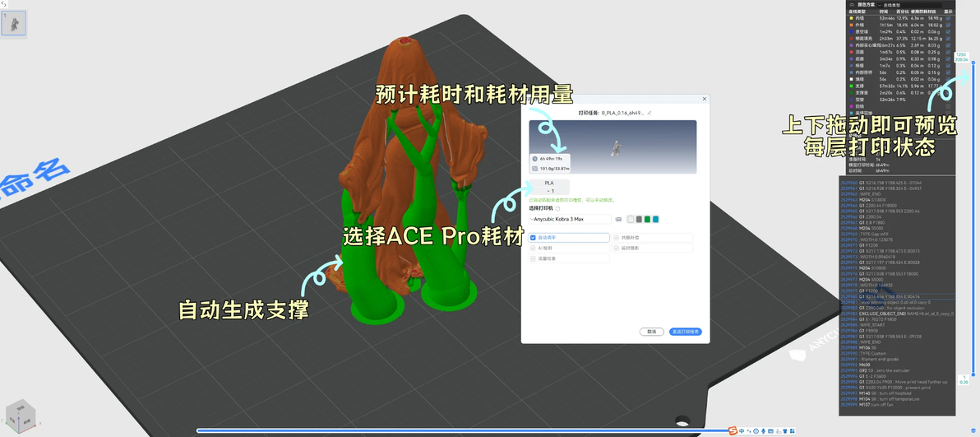Click the skin shirt icon in the input toolbar

click(786, 430)
